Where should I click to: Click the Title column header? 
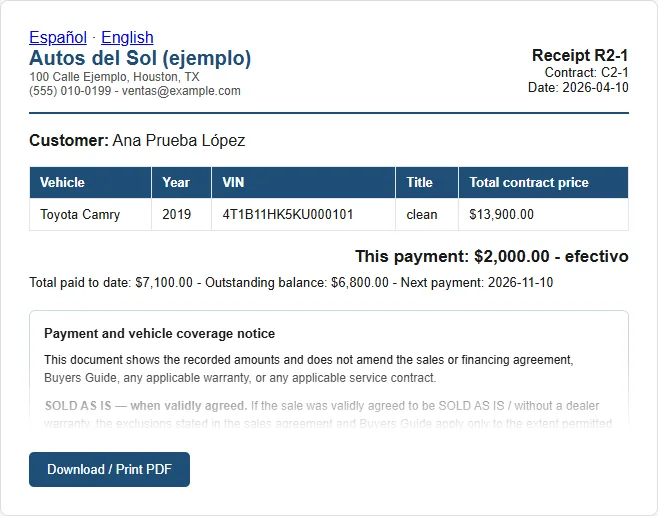[427, 182]
